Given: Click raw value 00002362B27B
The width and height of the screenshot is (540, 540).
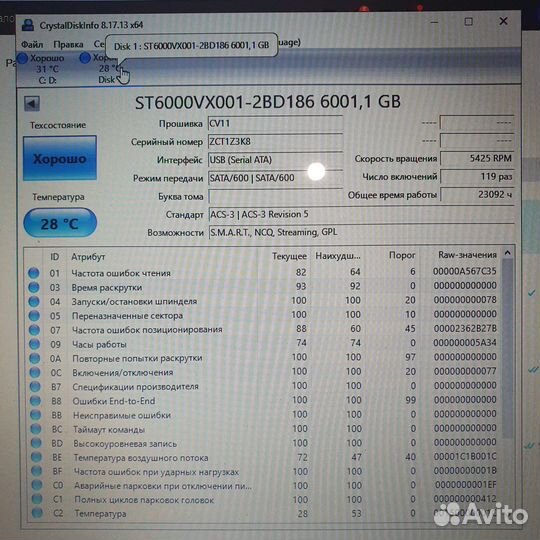Looking at the screenshot, I should (x=465, y=329).
